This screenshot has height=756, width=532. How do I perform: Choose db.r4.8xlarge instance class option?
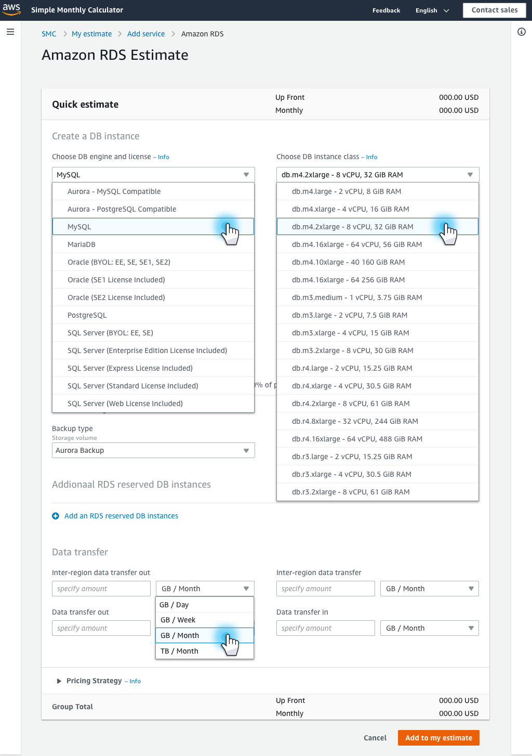coord(355,421)
